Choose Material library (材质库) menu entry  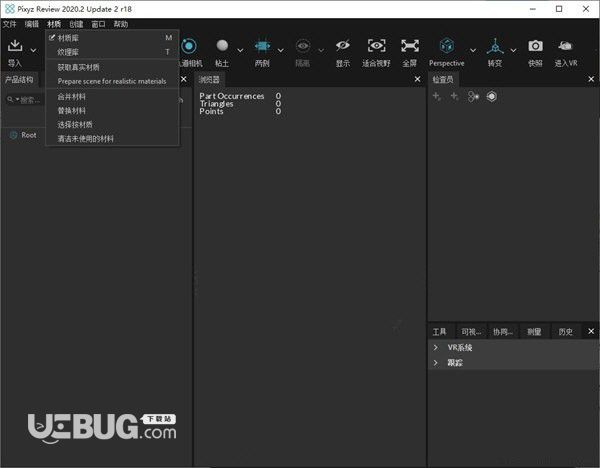[x=112, y=38]
